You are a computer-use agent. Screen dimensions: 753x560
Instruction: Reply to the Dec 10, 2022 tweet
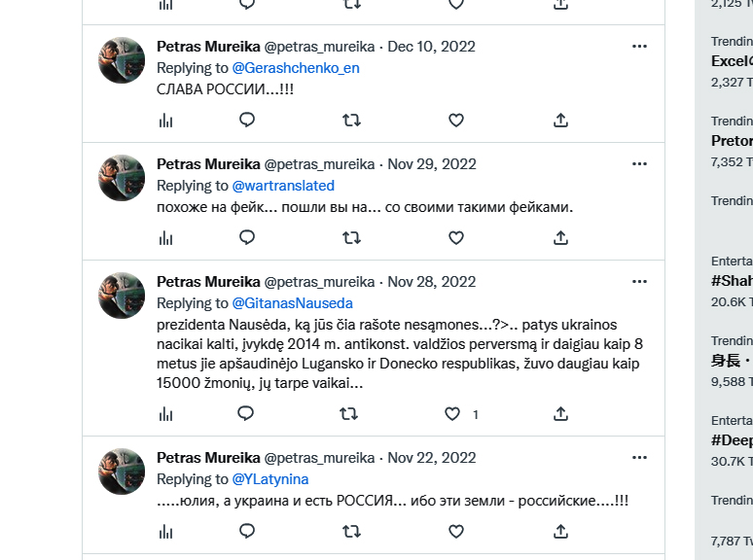(x=247, y=120)
